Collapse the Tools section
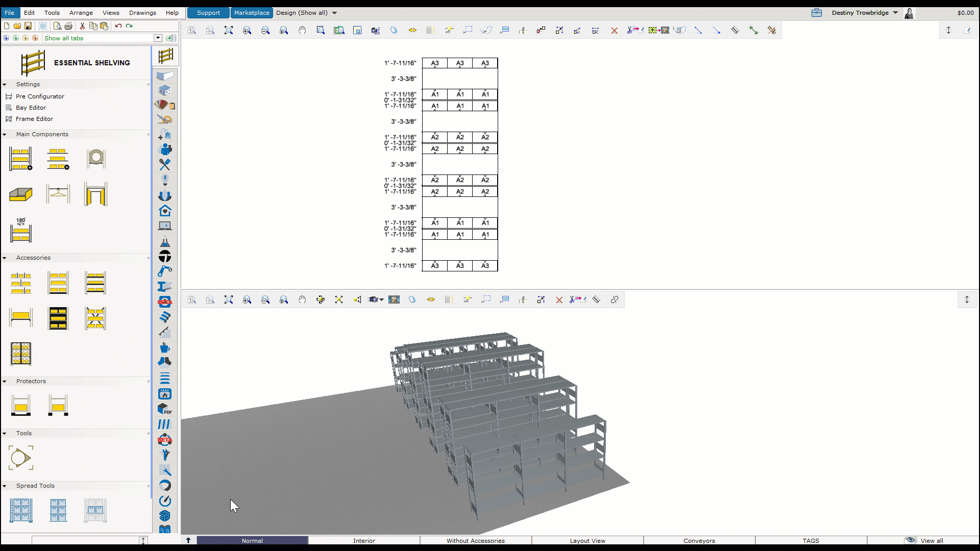The height and width of the screenshot is (551, 980). tap(5, 434)
